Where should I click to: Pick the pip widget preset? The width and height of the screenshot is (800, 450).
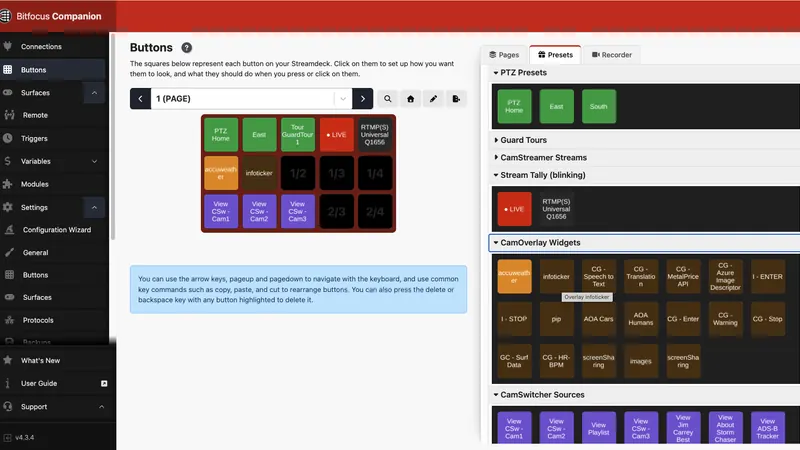[x=556, y=319]
